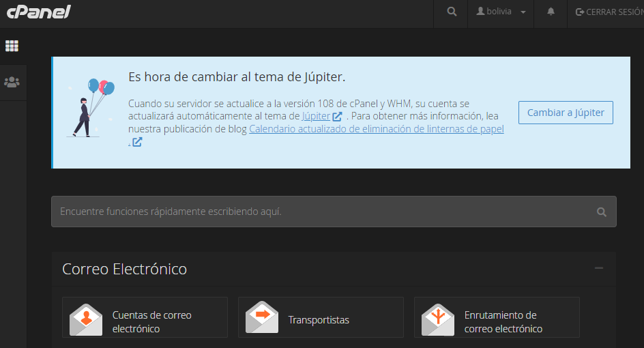Click the magnifier icon in the function search box
Image resolution: width=644 pixels, height=348 pixels.
(x=601, y=212)
